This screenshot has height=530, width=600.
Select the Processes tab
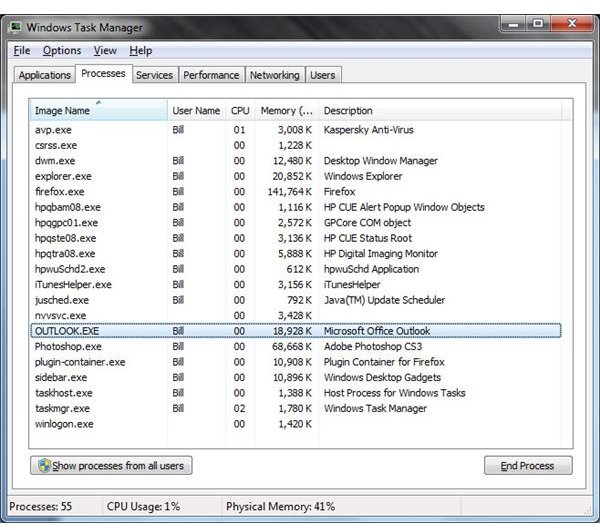[103, 73]
